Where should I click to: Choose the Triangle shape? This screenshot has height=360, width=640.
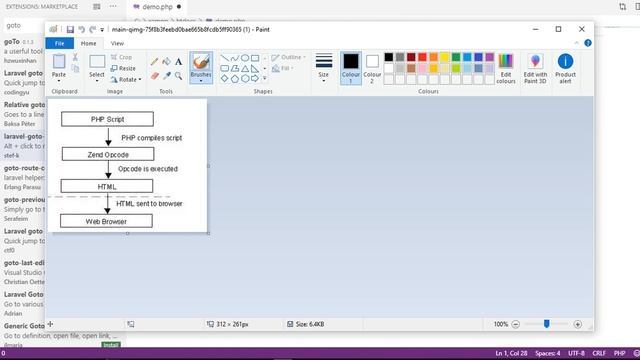pyautogui.click(x=245, y=69)
